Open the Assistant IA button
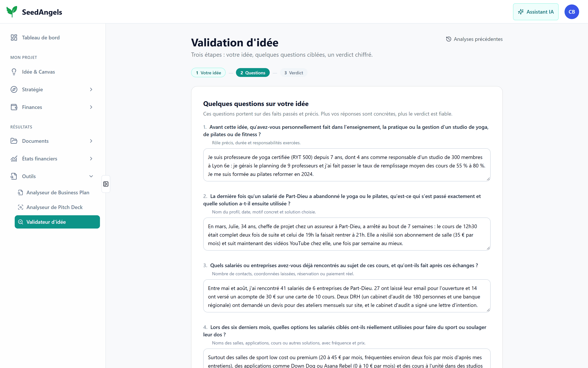The height and width of the screenshot is (368, 588). pos(535,12)
